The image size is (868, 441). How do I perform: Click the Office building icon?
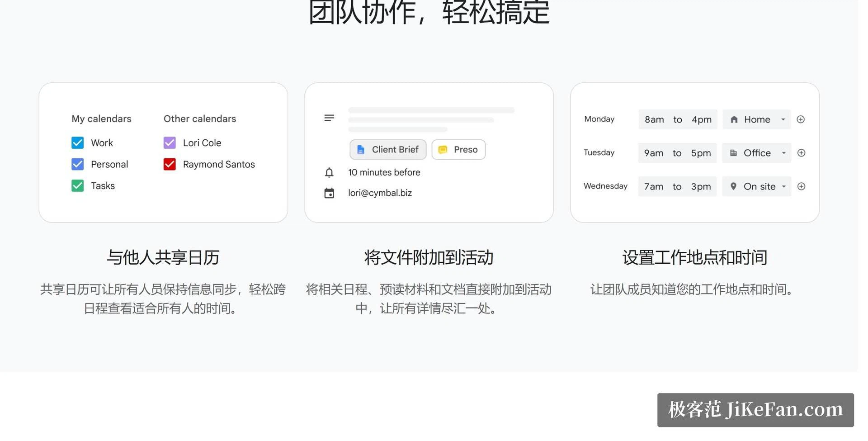pyautogui.click(x=733, y=153)
